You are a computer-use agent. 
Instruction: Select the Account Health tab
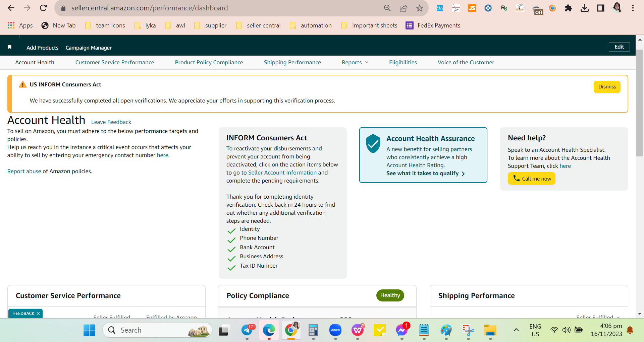click(35, 62)
